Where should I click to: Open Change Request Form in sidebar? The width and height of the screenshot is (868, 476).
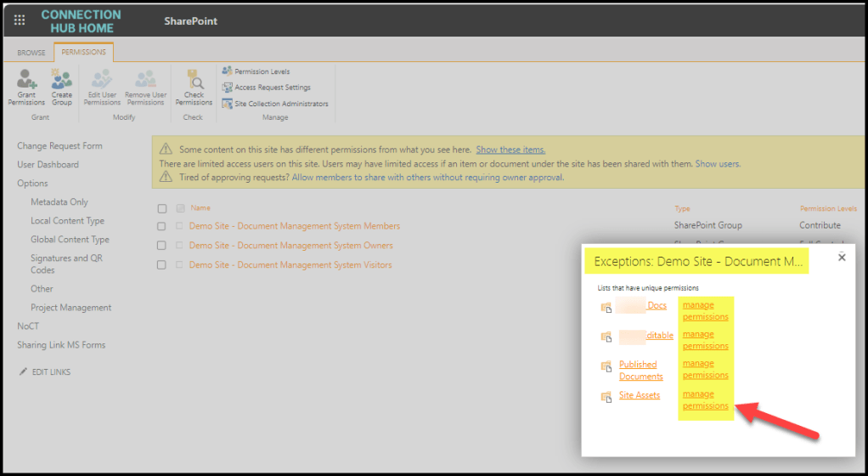59,146
